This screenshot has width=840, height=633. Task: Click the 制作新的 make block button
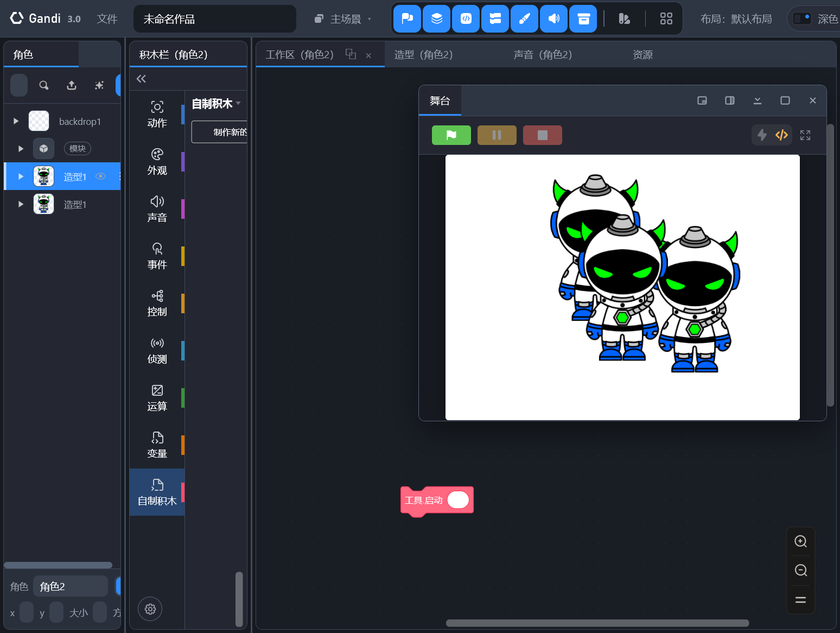219,132
